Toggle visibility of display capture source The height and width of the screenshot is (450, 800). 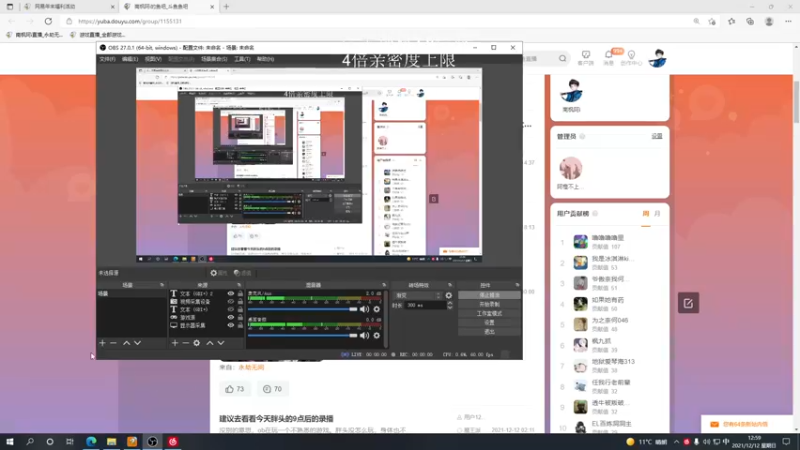pyautogui.click(x=231, y=325)
